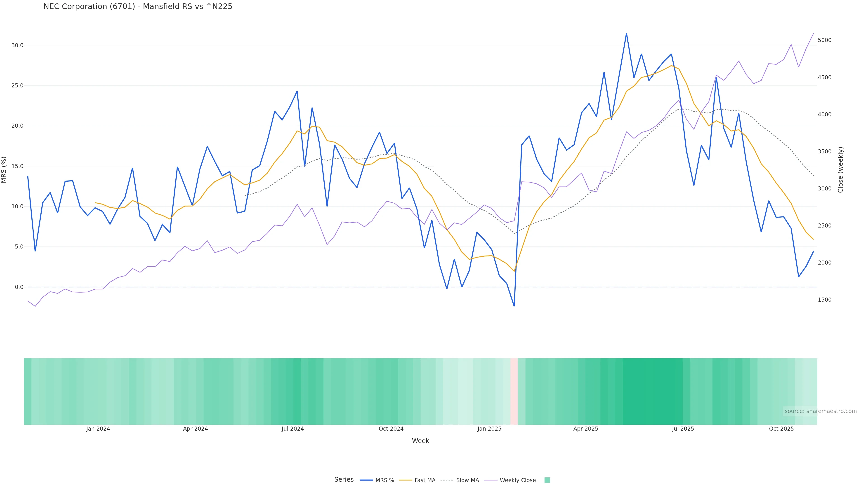Click the pink cell in the heatmap strip
The width and height of the screenshot is (868, 488).
click(514, 391)
